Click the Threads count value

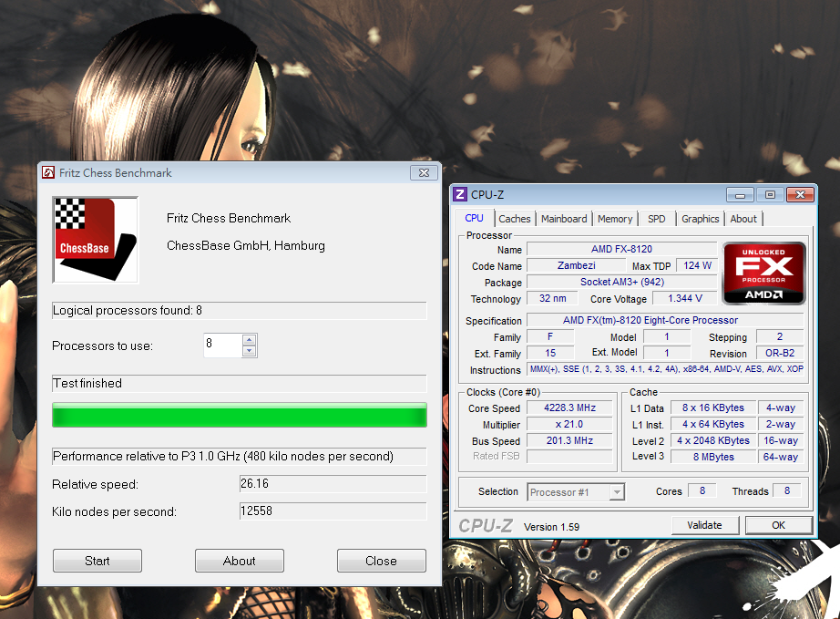tap(787, 490)
